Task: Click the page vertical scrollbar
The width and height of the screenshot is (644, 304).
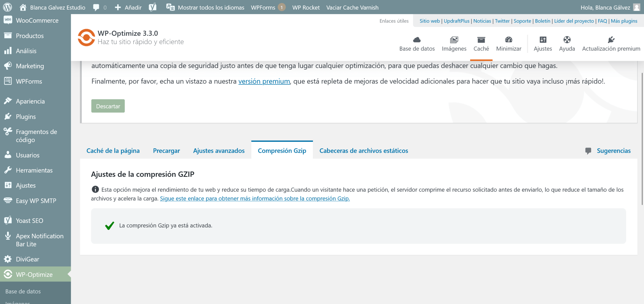Action: [642, 138]
